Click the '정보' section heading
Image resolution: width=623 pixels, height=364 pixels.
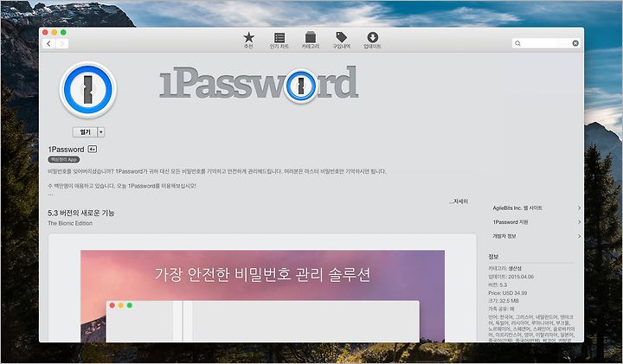point(493,257)
